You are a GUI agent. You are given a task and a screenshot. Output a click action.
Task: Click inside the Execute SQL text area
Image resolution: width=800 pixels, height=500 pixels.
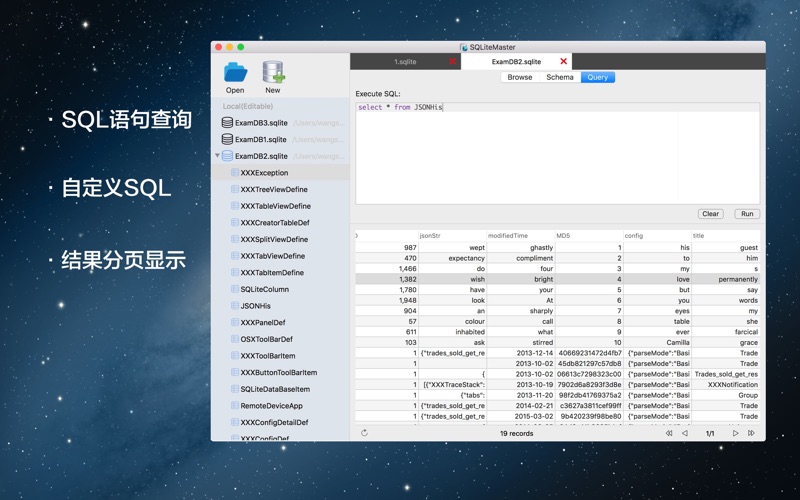coord(558,154)
